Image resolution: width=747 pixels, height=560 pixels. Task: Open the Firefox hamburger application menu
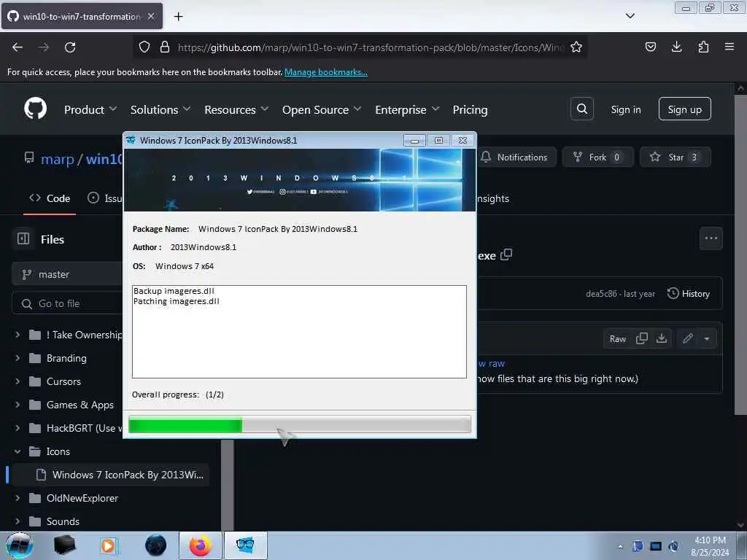(729, 47)
